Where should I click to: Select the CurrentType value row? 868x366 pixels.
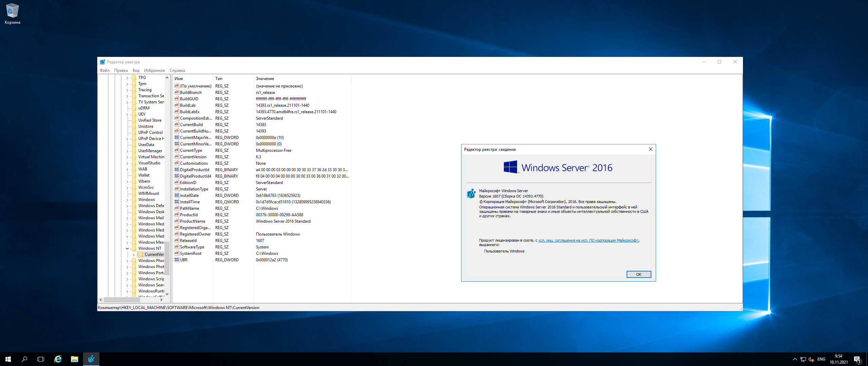coord(262,150)
